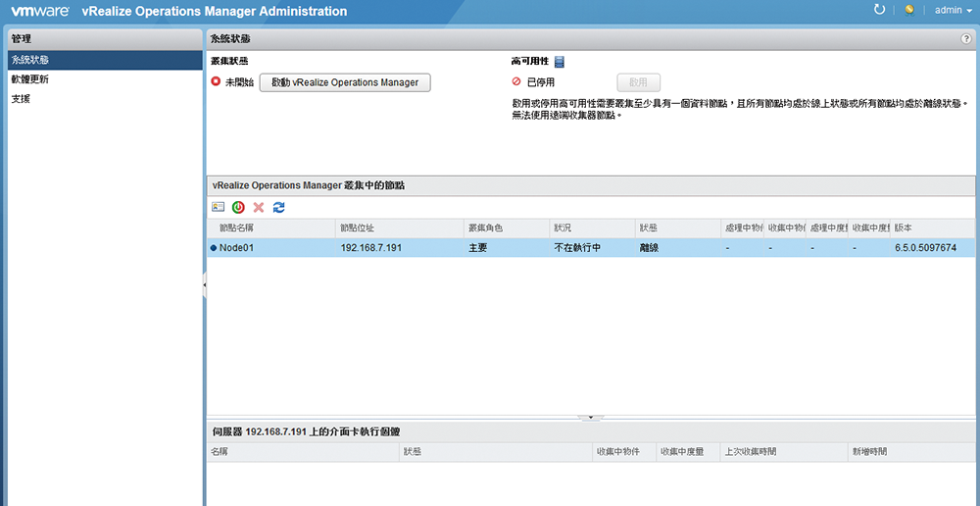Open the help question mark icon
980x506 pixels.
966,39
